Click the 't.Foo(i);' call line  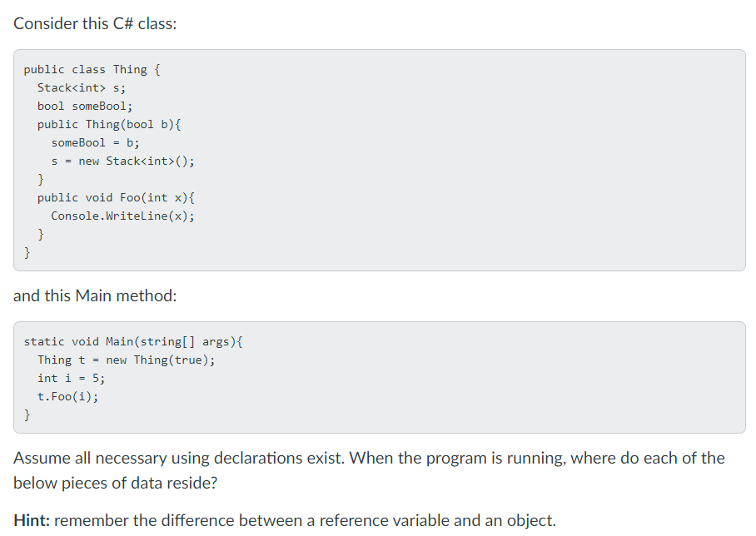tap(68, 397)
